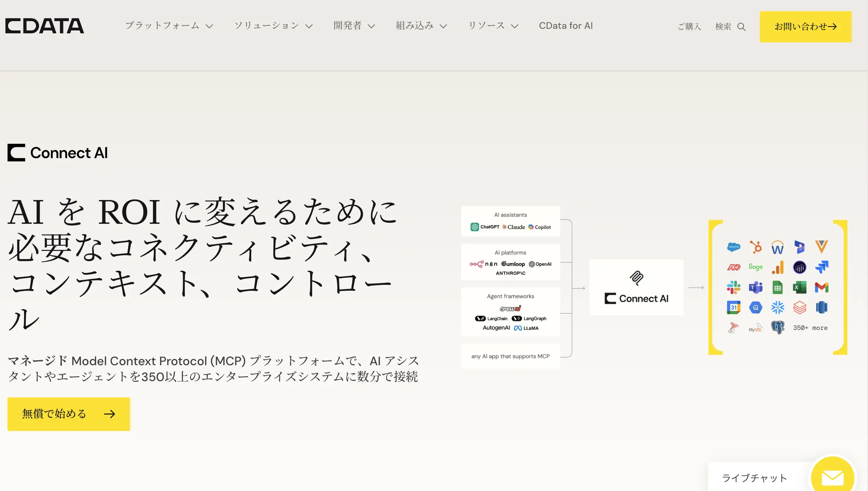Click the Connect AI product logo above headline
The height and width of the screenshot is (491, 868).
tap(58, 153)
